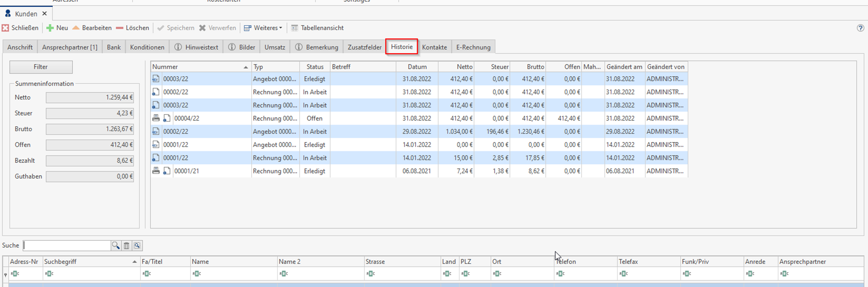868x287 pixels.
Task: Clear search with the trash icon
Action: (126, 246)
